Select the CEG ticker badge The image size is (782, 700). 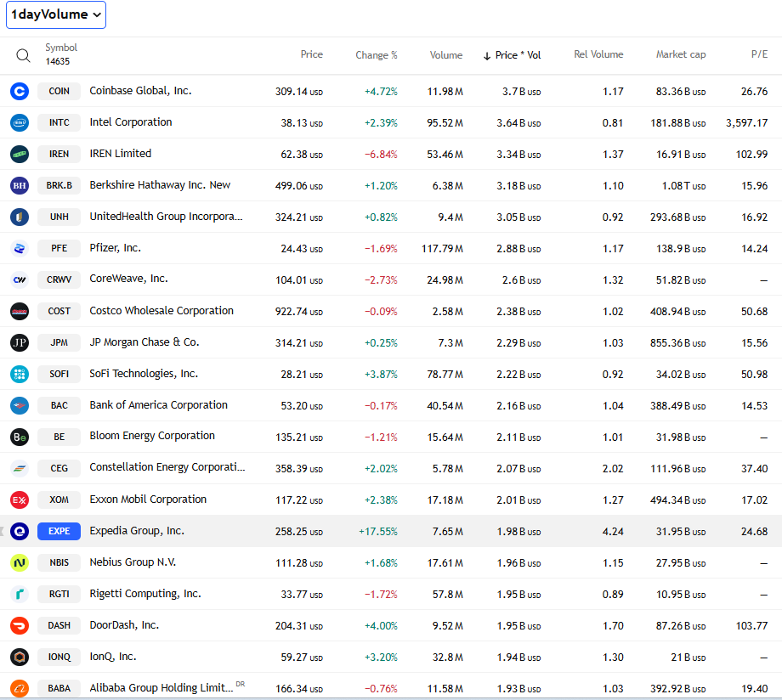pyautogui.click(x=59, y=468)
